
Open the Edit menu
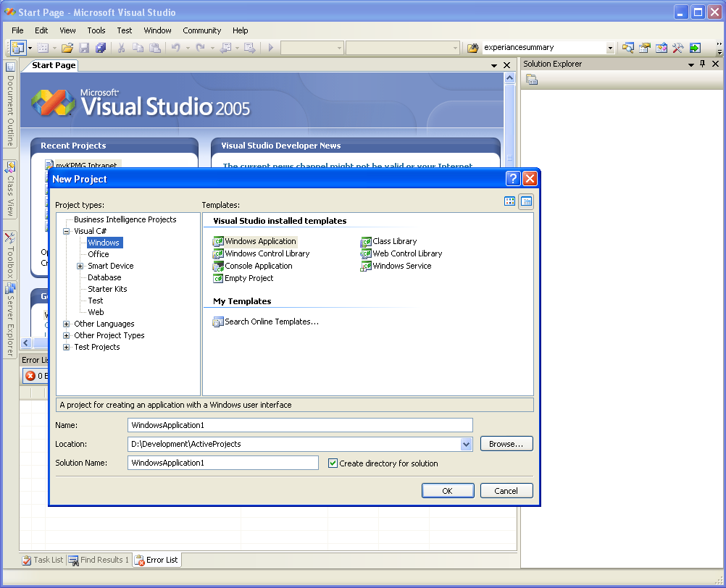coord(41,30)
